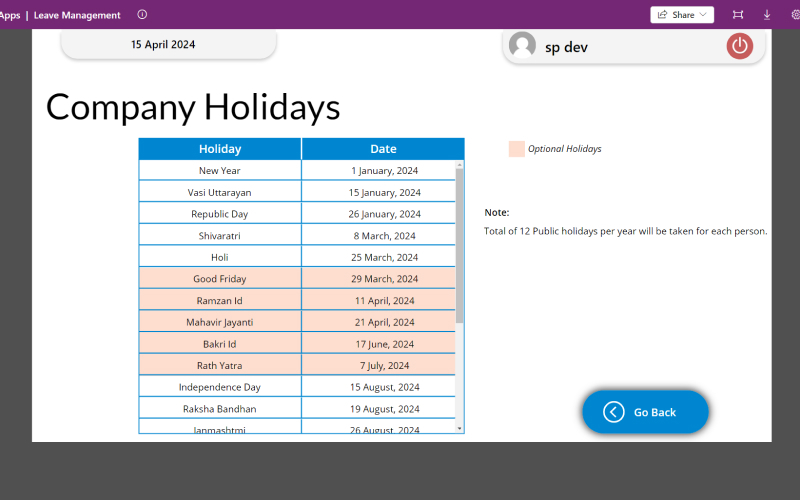Click the Company Holidays heading
800x500 pixels.
193,107
